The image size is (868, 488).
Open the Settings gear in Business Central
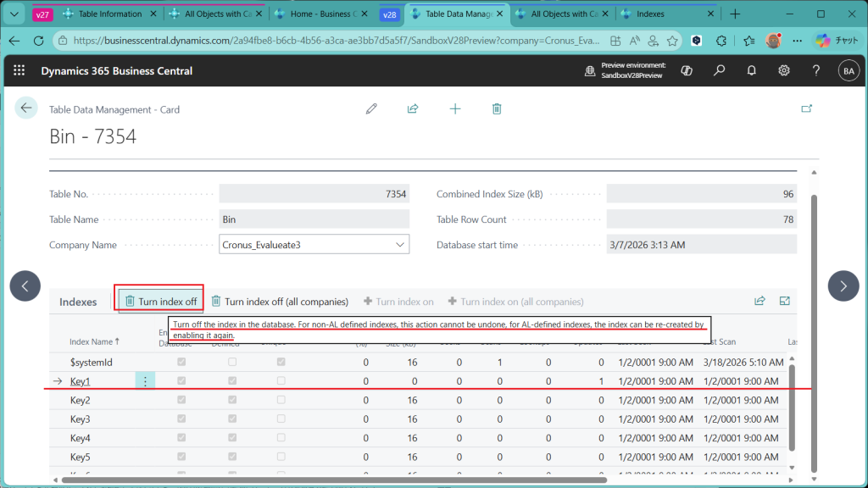pos(784,71)
